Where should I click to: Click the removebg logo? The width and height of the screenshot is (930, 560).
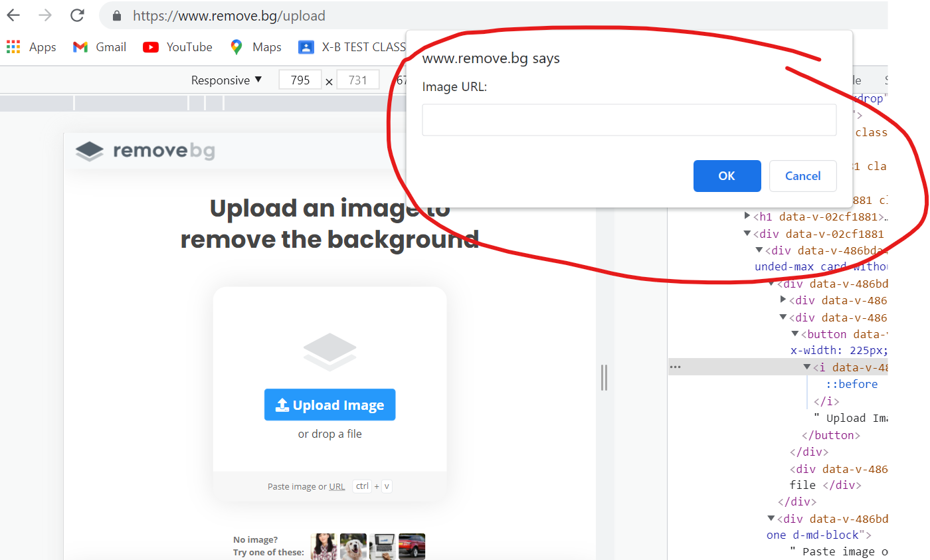click(145, 151)
